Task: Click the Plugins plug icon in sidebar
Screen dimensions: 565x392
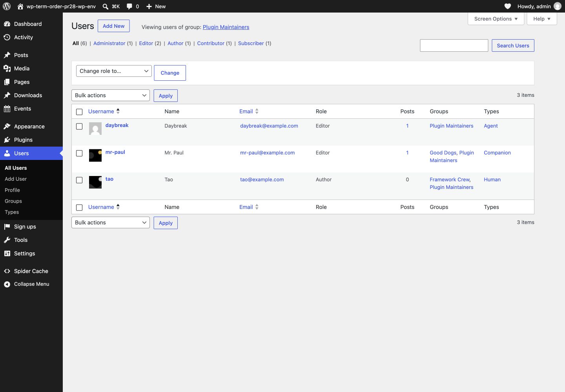Action: tap(7, 140)
